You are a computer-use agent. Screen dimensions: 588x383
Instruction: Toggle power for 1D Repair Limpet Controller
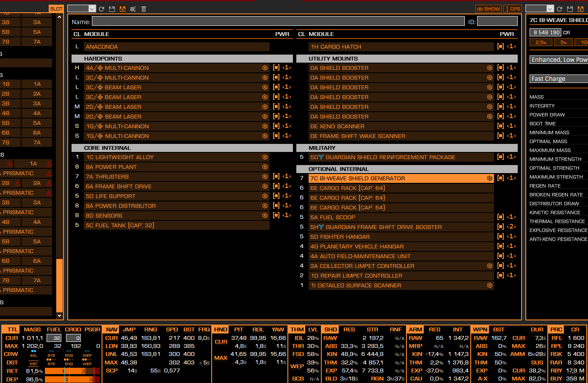pos(500,276)
